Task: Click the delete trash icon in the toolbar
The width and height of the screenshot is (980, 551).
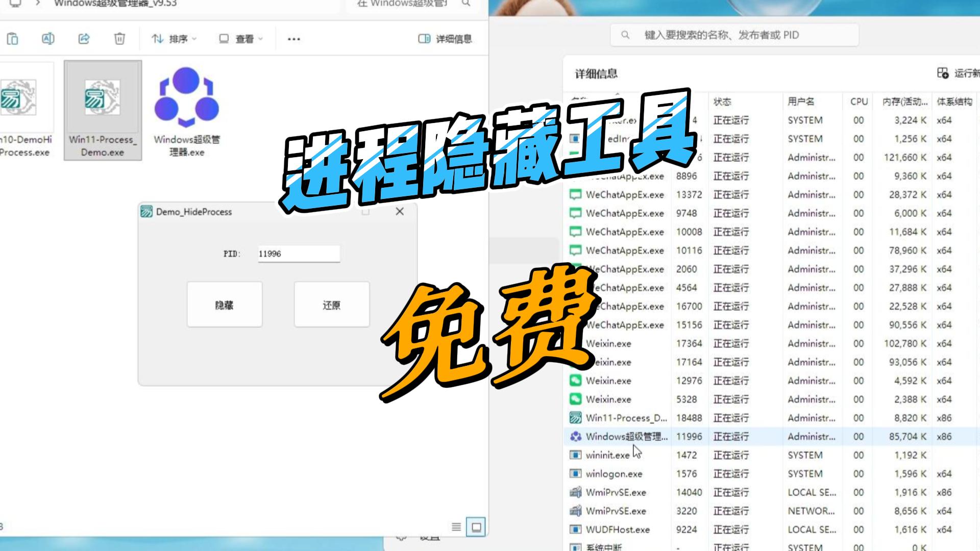Action: (x=119, y=38)
